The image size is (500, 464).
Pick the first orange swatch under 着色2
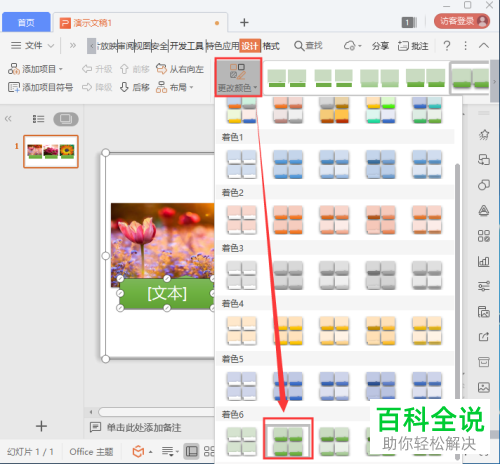(242, 219)
